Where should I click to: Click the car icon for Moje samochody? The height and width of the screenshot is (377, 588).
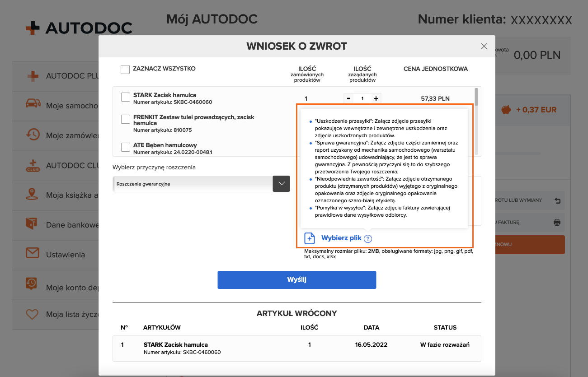point(33,104)
